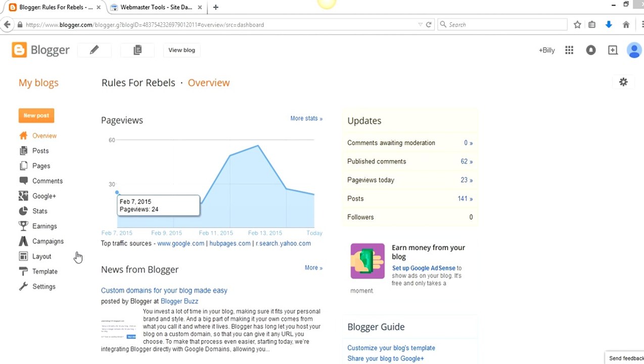Open Published comments count 62
This screenshot has height=364, width=644.
(467, 161)
